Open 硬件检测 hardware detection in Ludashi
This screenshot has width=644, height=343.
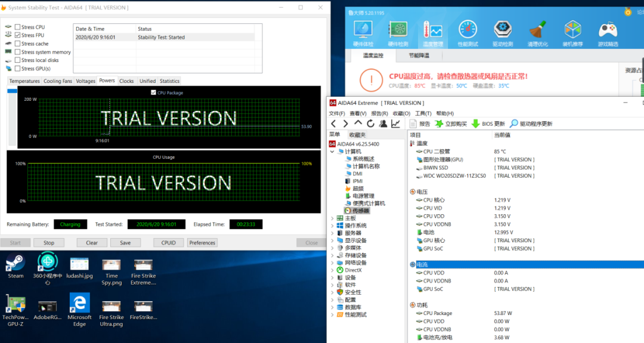click(x=398, y=33)
